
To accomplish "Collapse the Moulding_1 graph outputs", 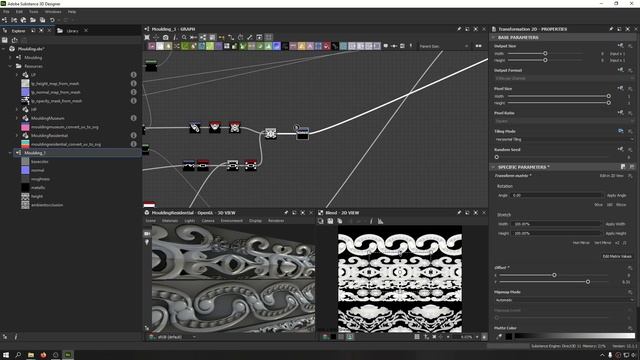I will 10,153.
